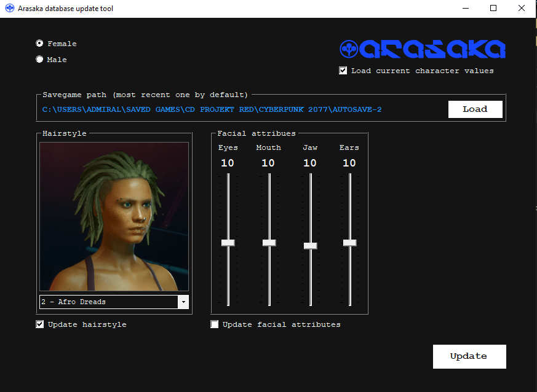This screenshot has height=392, width=537.
Task: Select the Male radio button
Action: point(40,60)
